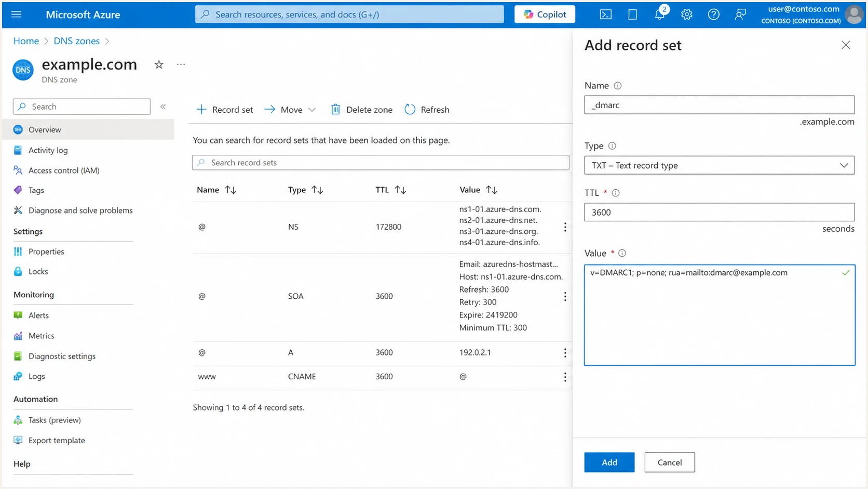
Task: Click the TTL field info icon
Action: point(616,193)
